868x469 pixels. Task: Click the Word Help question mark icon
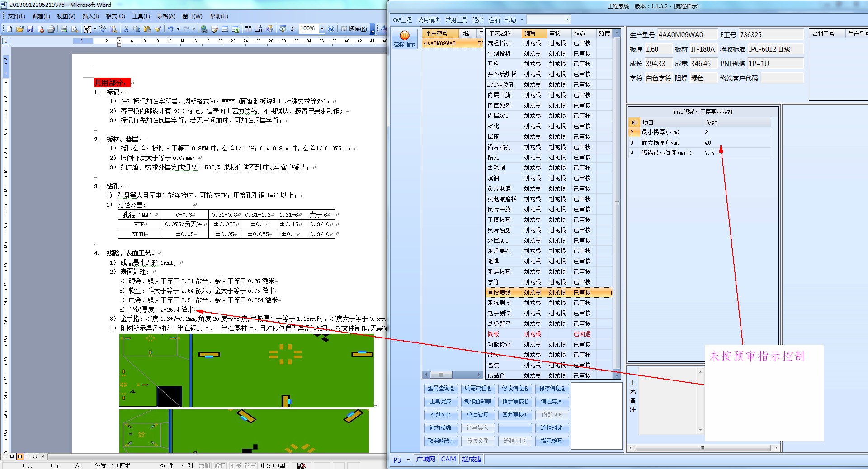(331, 29)
